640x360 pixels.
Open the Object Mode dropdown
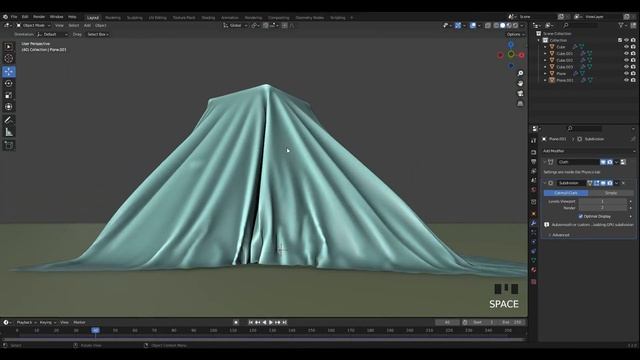tap(33, 25)
